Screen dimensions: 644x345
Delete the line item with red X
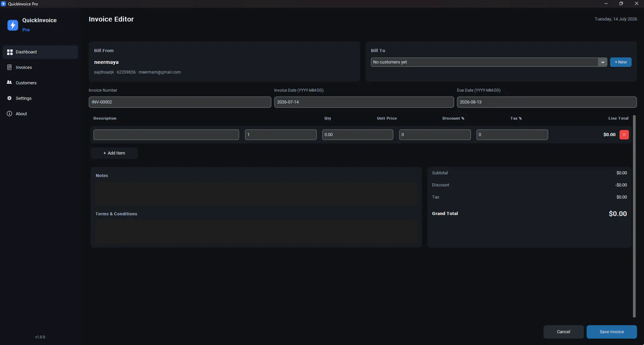tap(624, 134)
